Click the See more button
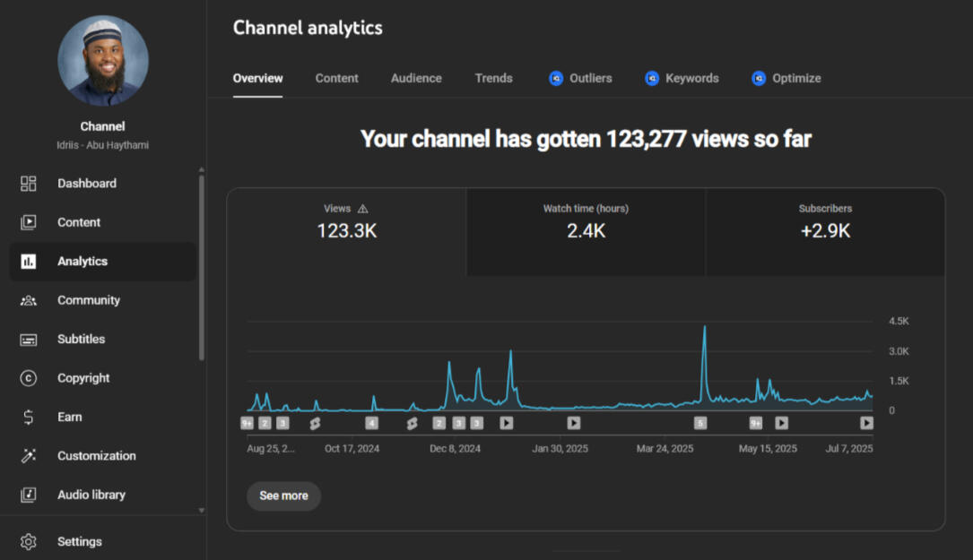The image size is (973, 560). click(x=283, y=495)
